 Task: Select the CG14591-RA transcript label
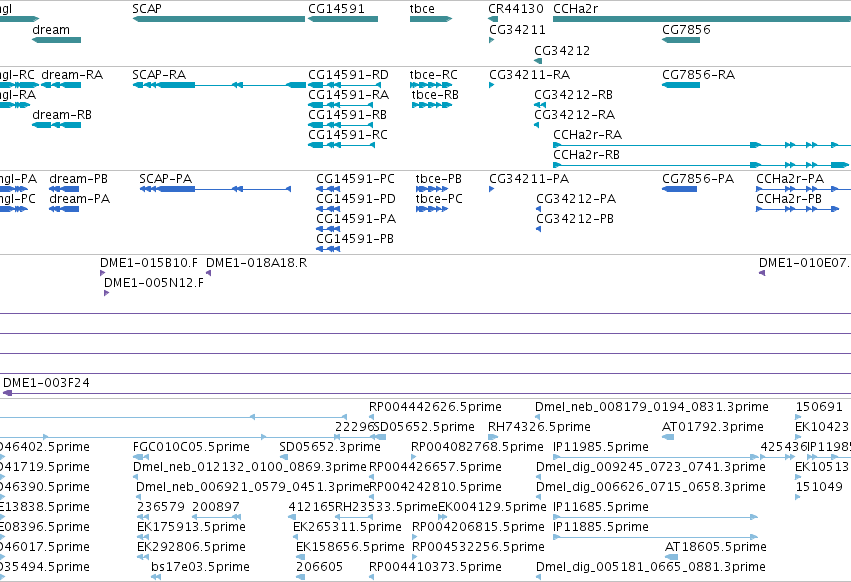click(x=348, y=94)
